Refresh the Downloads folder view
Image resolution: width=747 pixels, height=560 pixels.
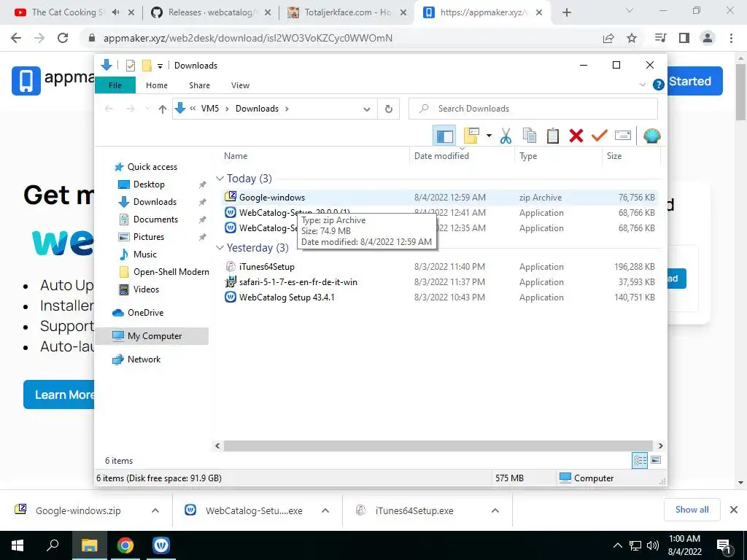pyautogui.click(x=389, y=109)
